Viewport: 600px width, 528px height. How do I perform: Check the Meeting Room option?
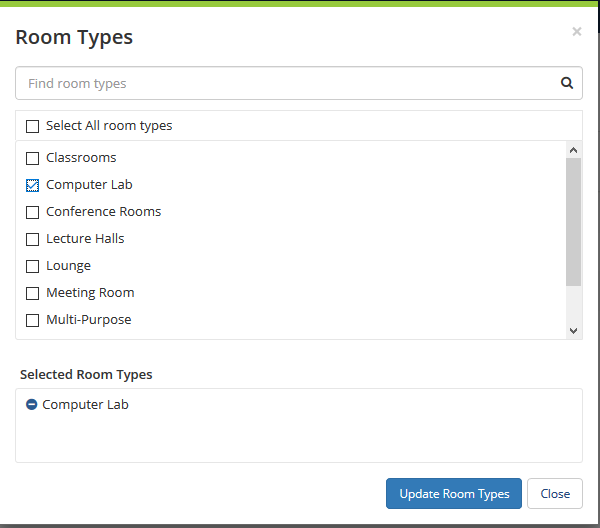click(33, 293)
